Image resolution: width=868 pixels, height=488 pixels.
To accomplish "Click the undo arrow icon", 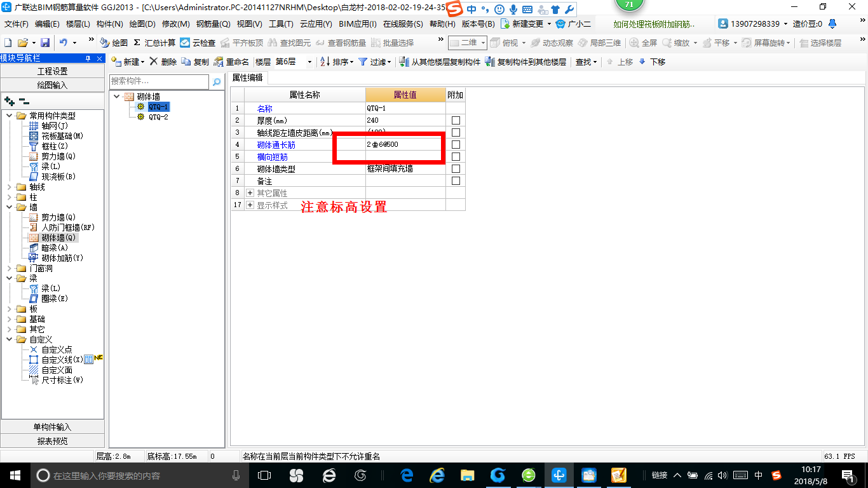I will click(x=64, y=43).
